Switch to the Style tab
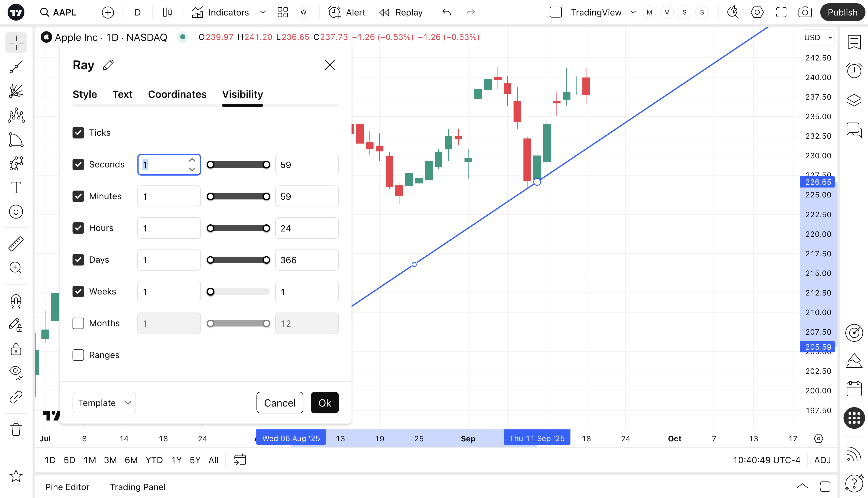Viewport: 868px width, 498px height. tap(84, 95)
